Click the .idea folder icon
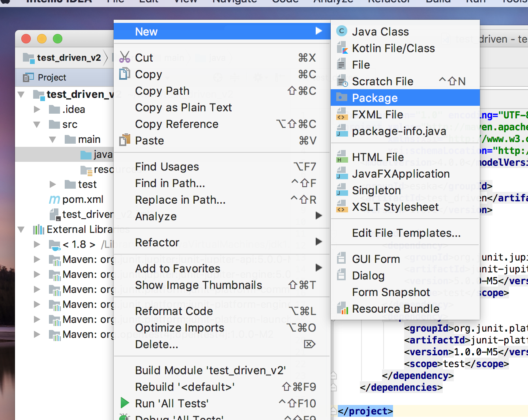 coord(54,109)
